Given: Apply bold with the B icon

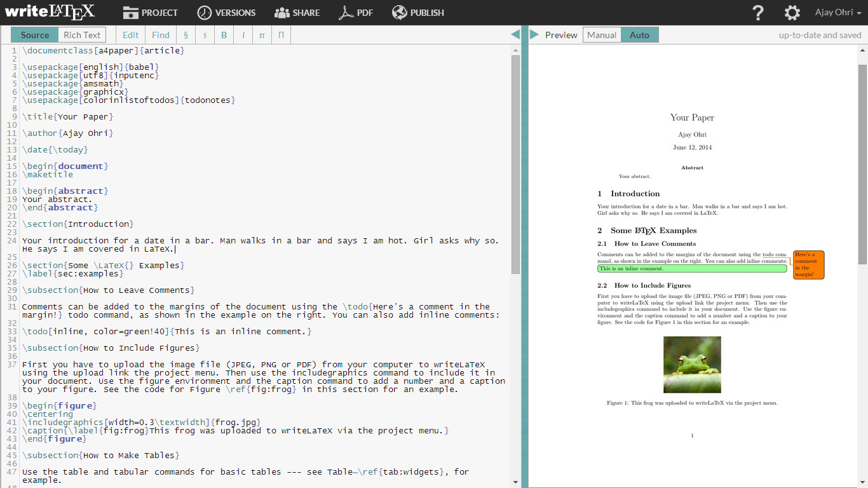Looking at the screenshot, I should click(224, 35).
